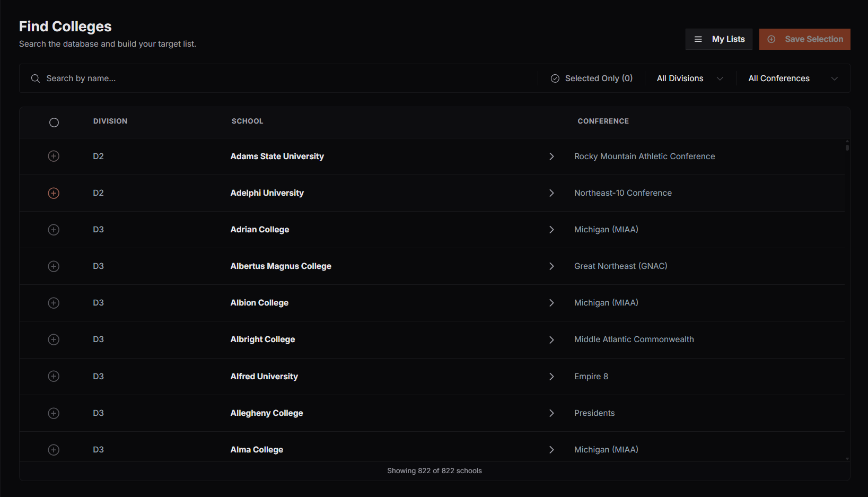Viewport: 868px width, 497px height.
Task: Enable the Selected Only filter
Action: coord(592,79)
